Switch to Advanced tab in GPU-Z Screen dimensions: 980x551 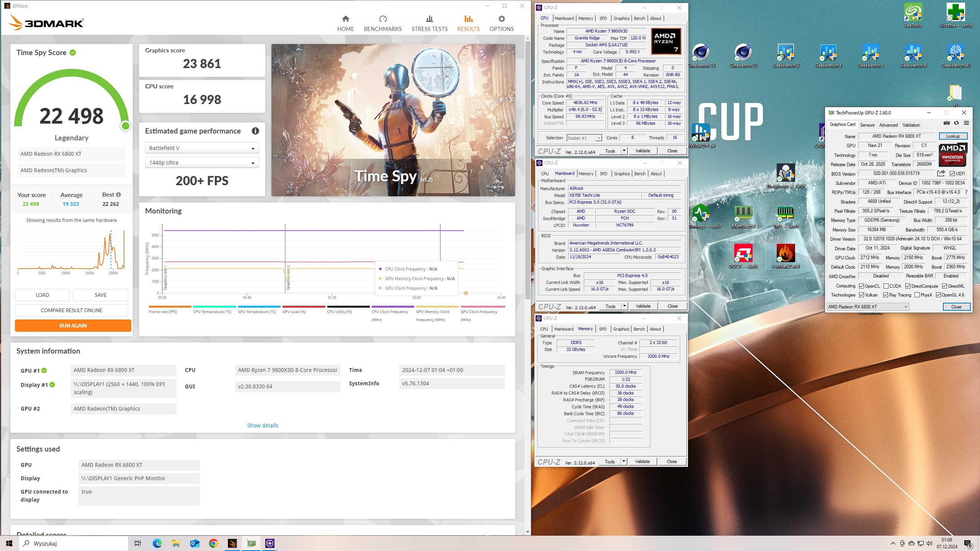click(x=888, y=125)
